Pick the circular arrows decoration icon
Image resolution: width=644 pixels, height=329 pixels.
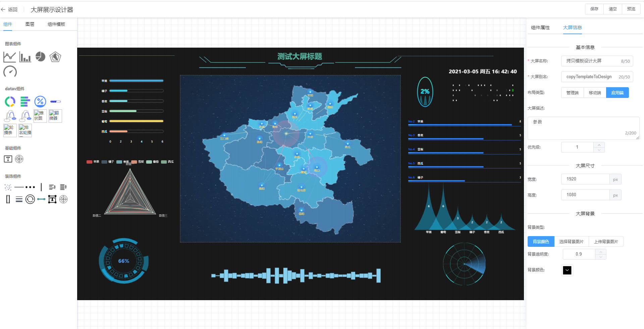click(x=30, y=199)
